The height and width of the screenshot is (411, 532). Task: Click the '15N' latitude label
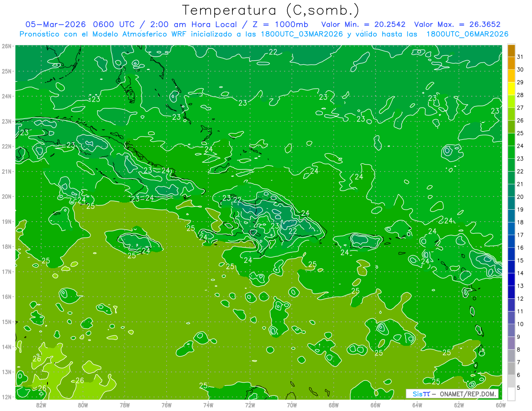point(7,321)
